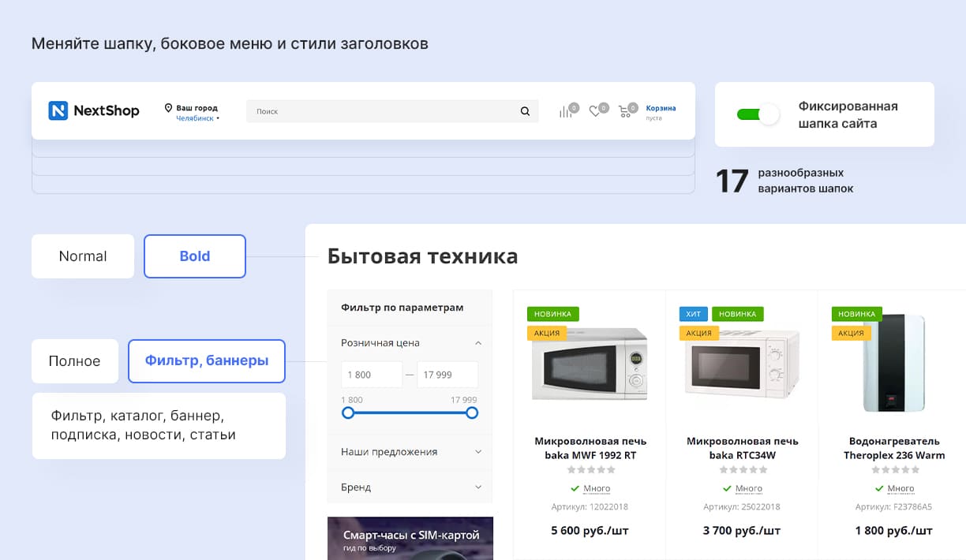The image size is (966, 560).
Task: Click the search magnifier icon in the search bar
Action: pyautogui.click(x=524, y=111)
